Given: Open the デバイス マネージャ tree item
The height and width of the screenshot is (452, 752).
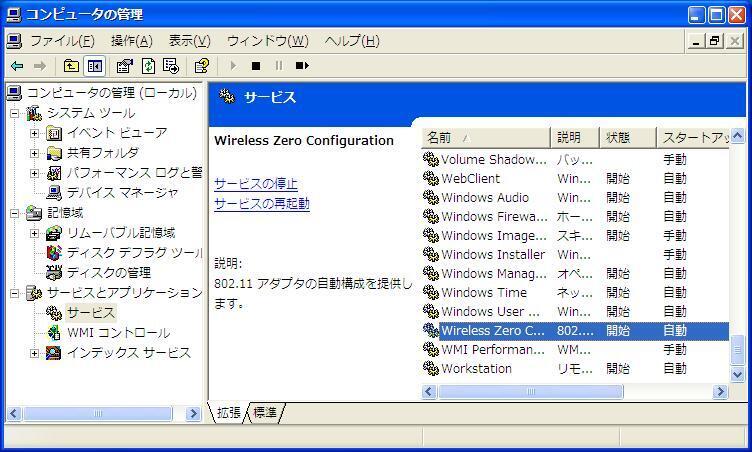Looking at the screenshot, I should [x=122, y=193].
